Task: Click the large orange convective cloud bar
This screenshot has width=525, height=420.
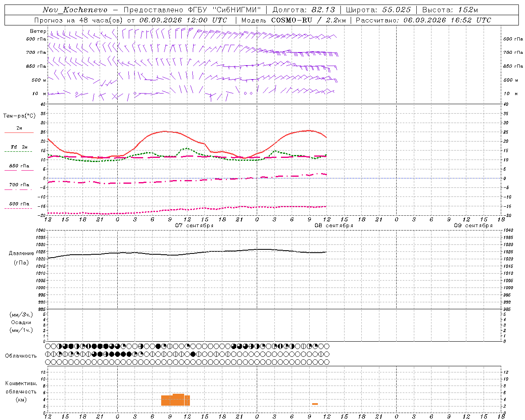Action: click(x=176, y=400)
